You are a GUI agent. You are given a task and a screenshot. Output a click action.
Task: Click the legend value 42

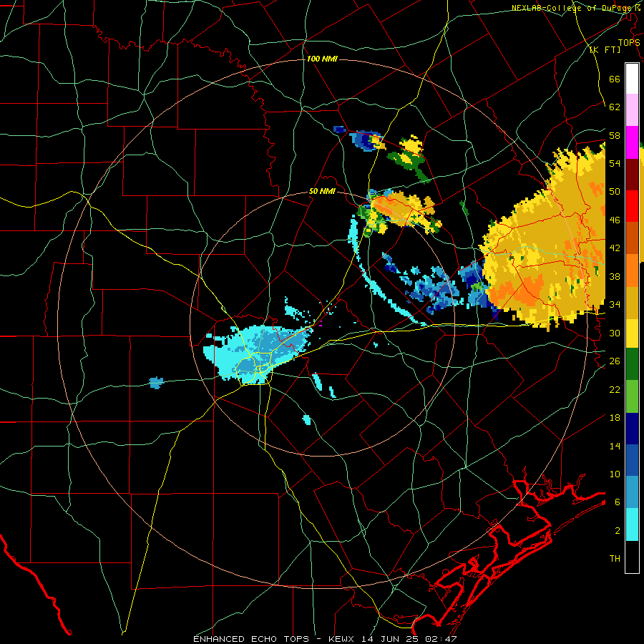click(x=615, y=248)
